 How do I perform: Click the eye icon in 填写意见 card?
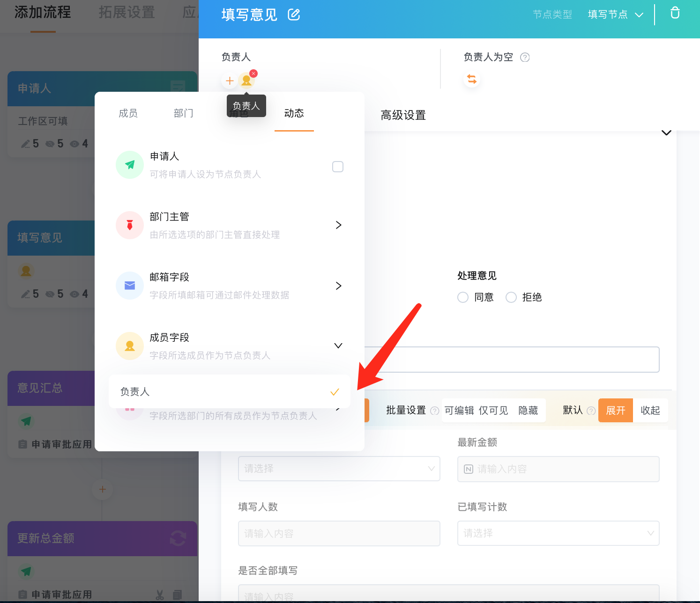(x=74, y=294)
